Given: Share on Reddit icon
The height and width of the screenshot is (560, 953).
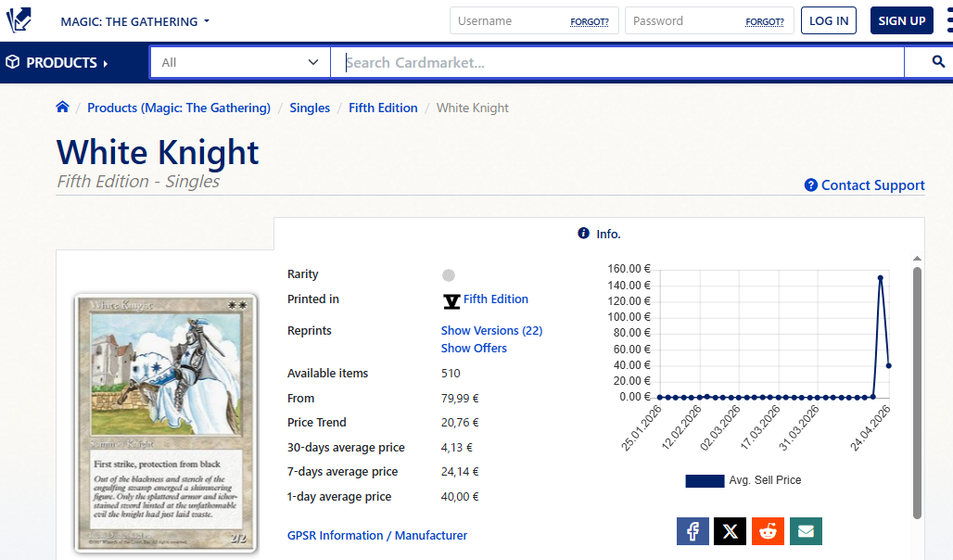Looking at the screenshot, I should (768, 531).
